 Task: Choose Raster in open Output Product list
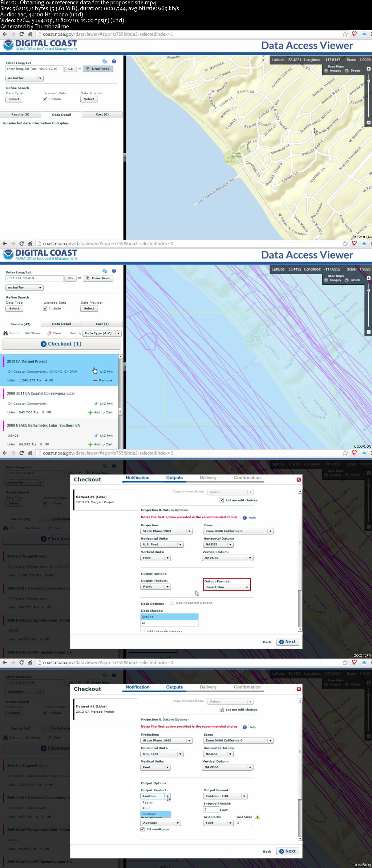pyautogui.click(x=155, y=803)
